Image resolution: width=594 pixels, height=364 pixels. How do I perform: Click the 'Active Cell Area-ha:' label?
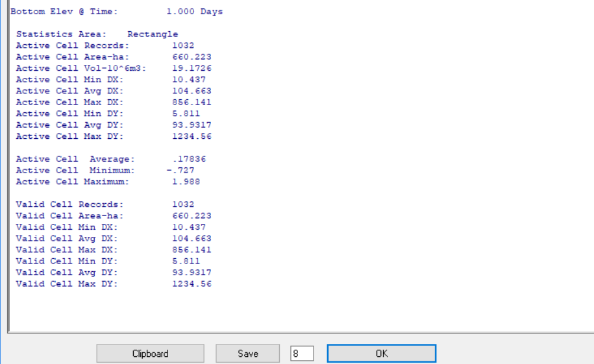(73, 57)
